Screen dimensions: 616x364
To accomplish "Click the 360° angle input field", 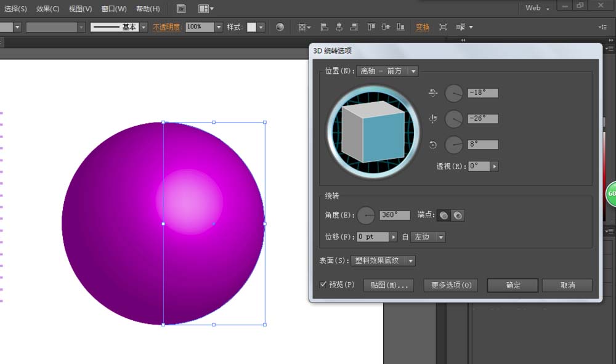I will pos(394,215).
